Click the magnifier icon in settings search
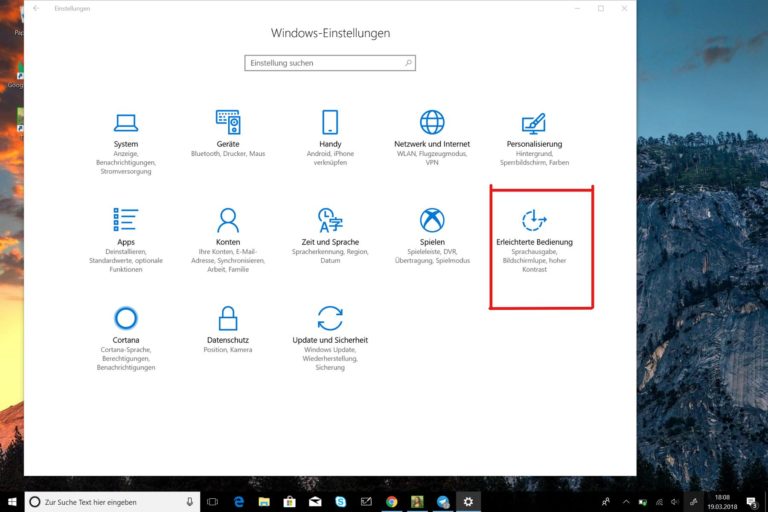Image resolution: width=768 pixels, height=512 pixels. coord(408,63)
